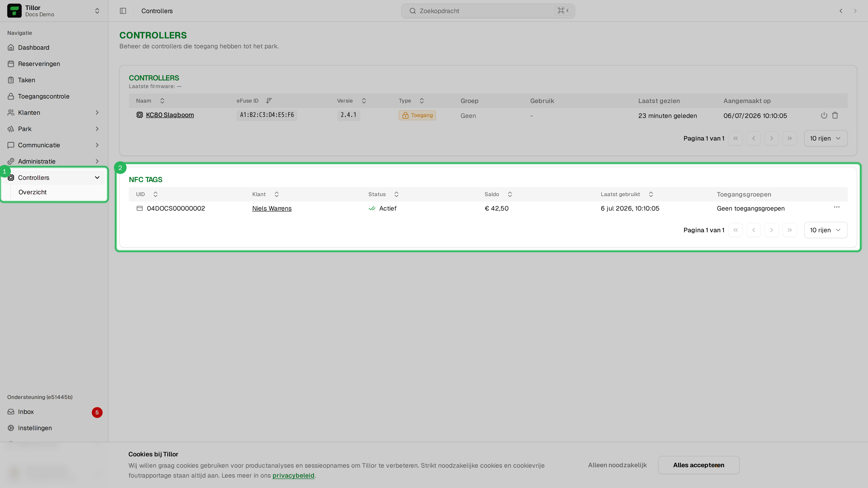Click the version value 2.4.1
The image size is (868, 488).
[348, 115]
